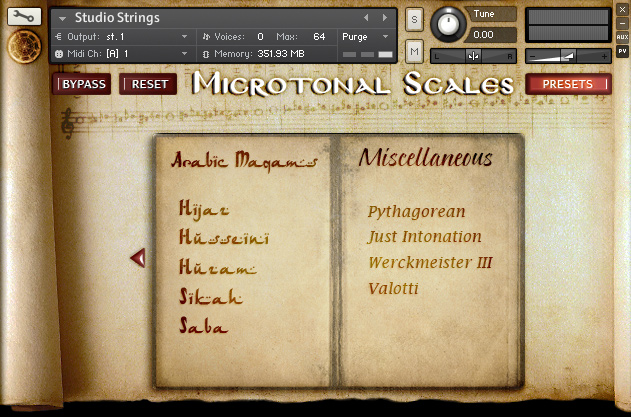
Task: Click the Tune knob
Action: pyautogui.click(x=448, y=24)
